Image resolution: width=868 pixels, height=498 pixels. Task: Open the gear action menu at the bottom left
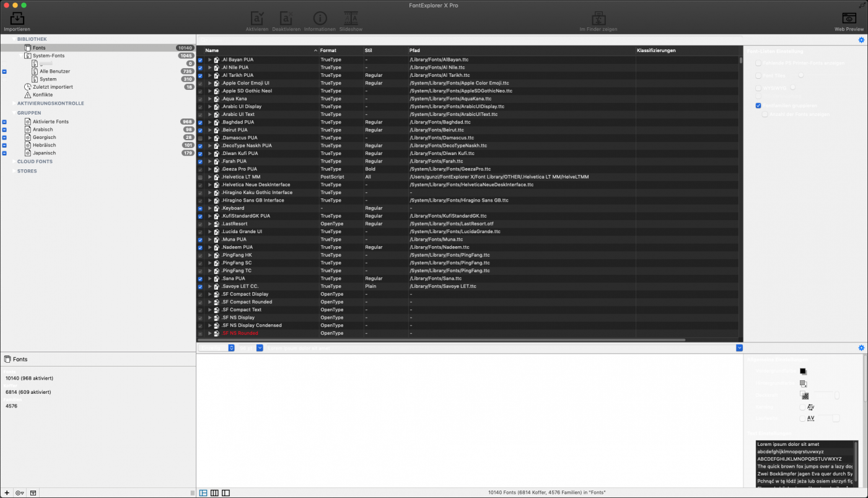tap(20, 493)
